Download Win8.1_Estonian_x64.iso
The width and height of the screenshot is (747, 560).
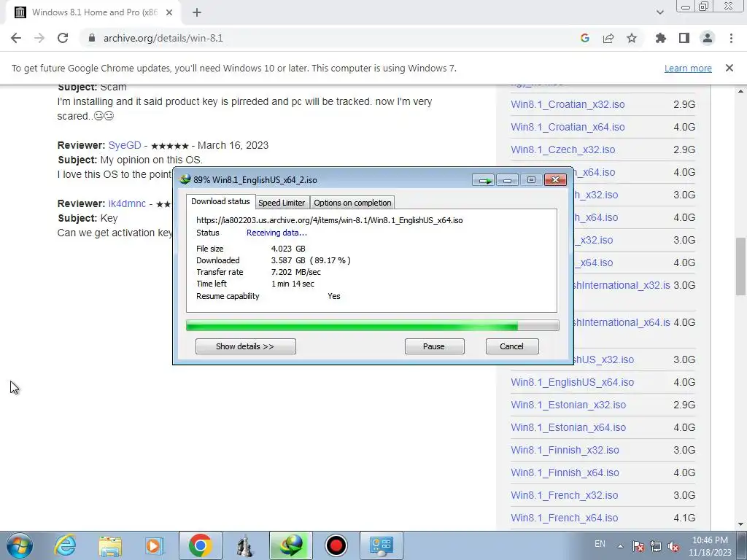pos(568,427)
